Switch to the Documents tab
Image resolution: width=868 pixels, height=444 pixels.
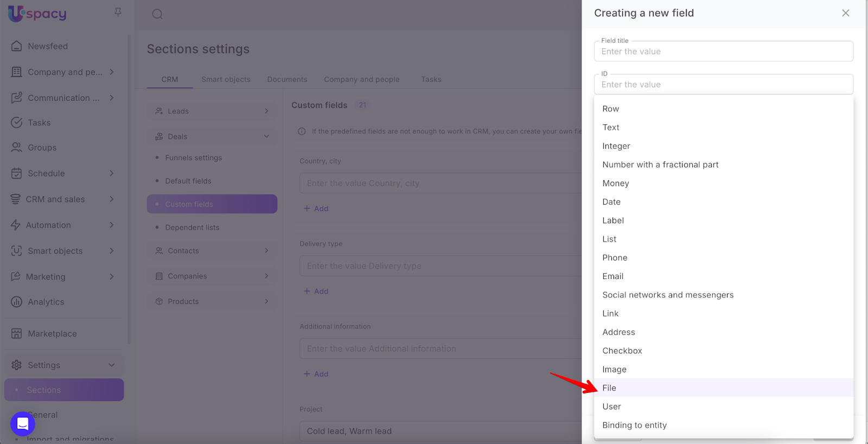click(287, 79)
